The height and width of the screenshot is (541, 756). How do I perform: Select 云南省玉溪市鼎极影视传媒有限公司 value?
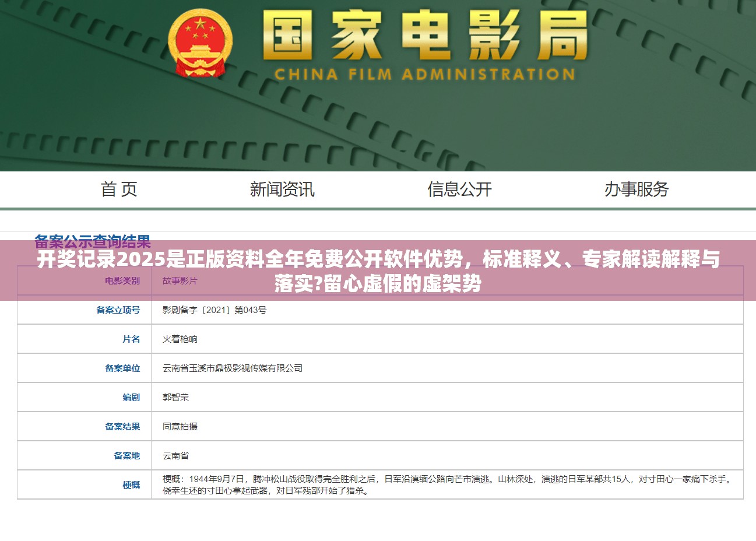[233, 368]
